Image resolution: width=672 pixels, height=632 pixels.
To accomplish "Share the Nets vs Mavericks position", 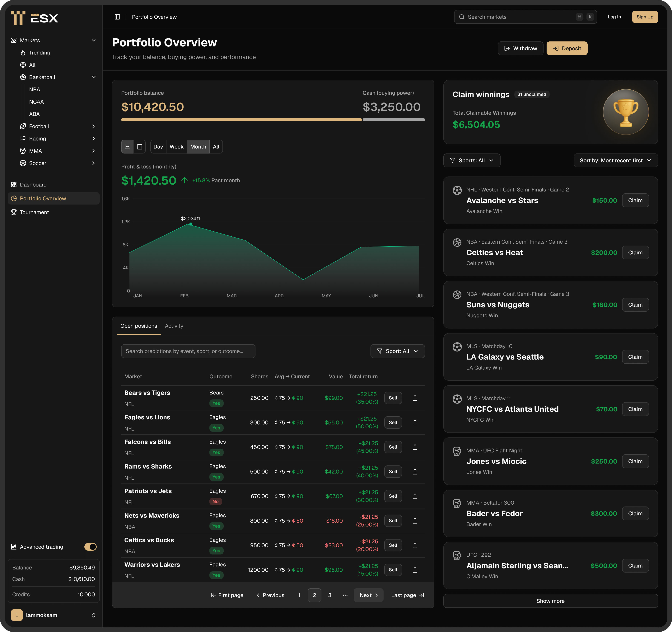I will point(415,521).
